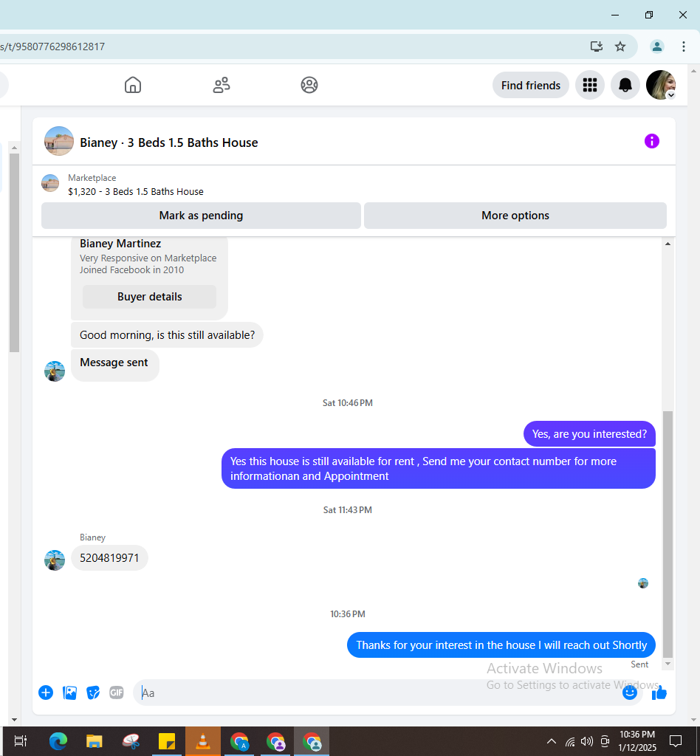The height and width of the screenshot is (756, 700).
Task: Click the chat scrollbar down arrow
Action: point(668,664)
